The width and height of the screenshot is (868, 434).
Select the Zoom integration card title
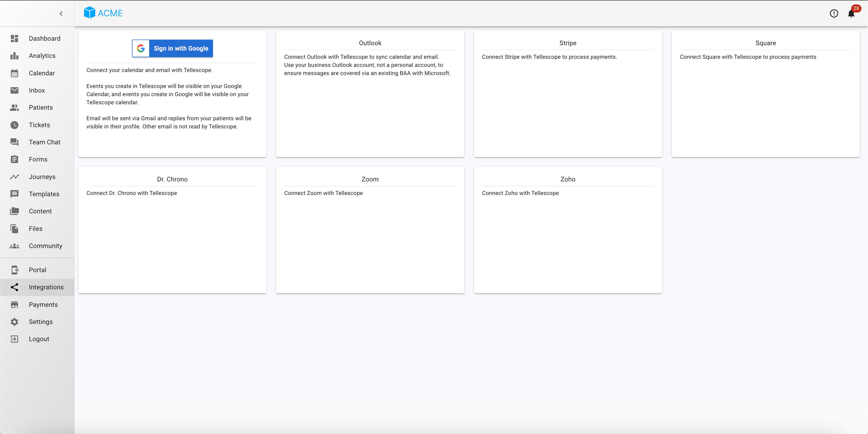[x=370, y=179]
